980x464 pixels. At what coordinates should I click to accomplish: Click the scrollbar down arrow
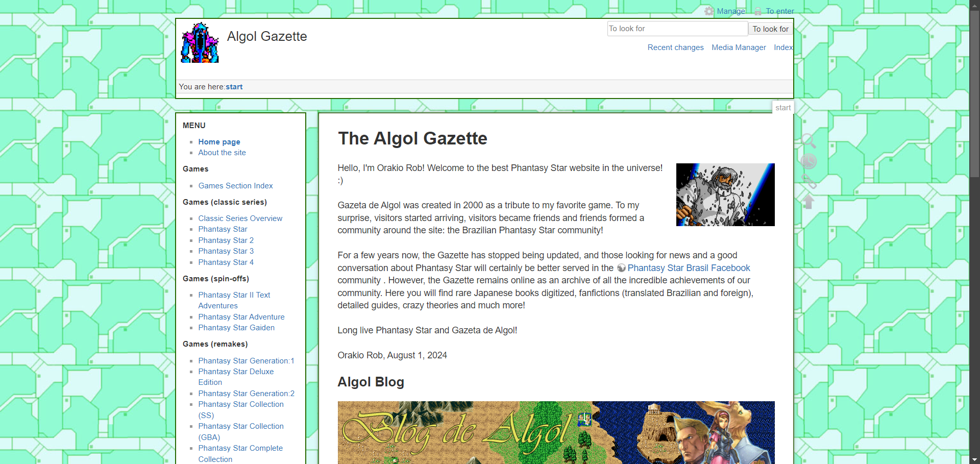pos(974,460)
